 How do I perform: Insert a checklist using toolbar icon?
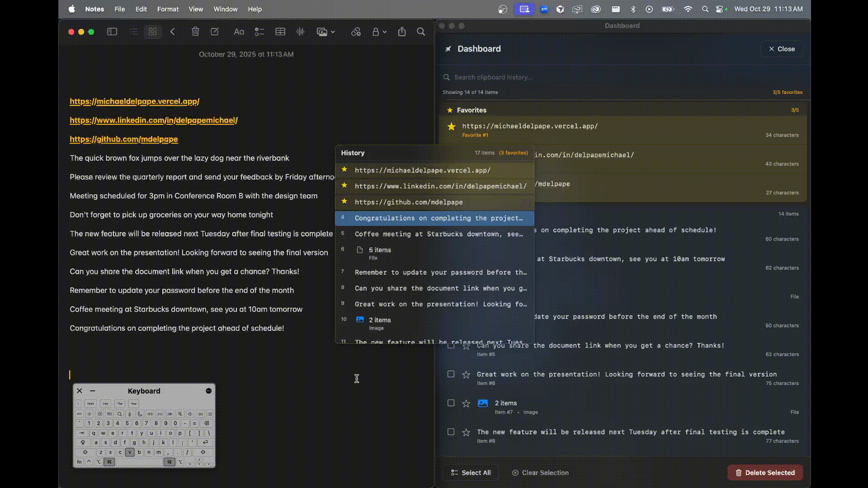point(259,32)
